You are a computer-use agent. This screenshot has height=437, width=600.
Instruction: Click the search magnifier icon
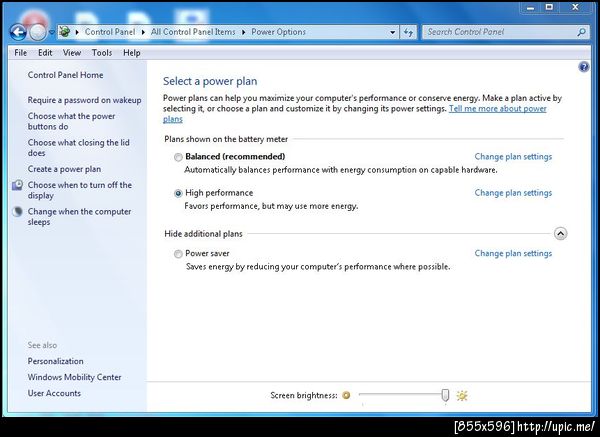(582, 32)
